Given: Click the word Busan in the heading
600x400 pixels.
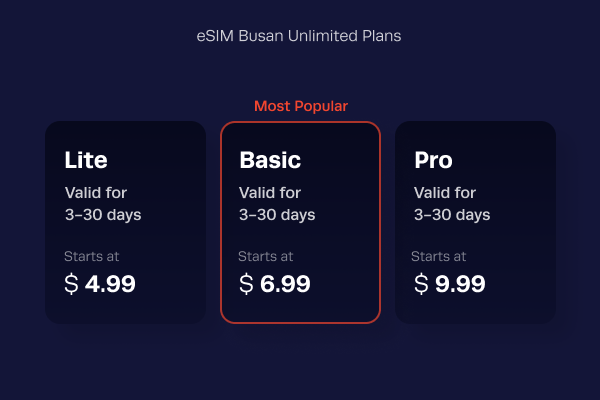Looking at the screenshot, I should (x=262, y=36).
